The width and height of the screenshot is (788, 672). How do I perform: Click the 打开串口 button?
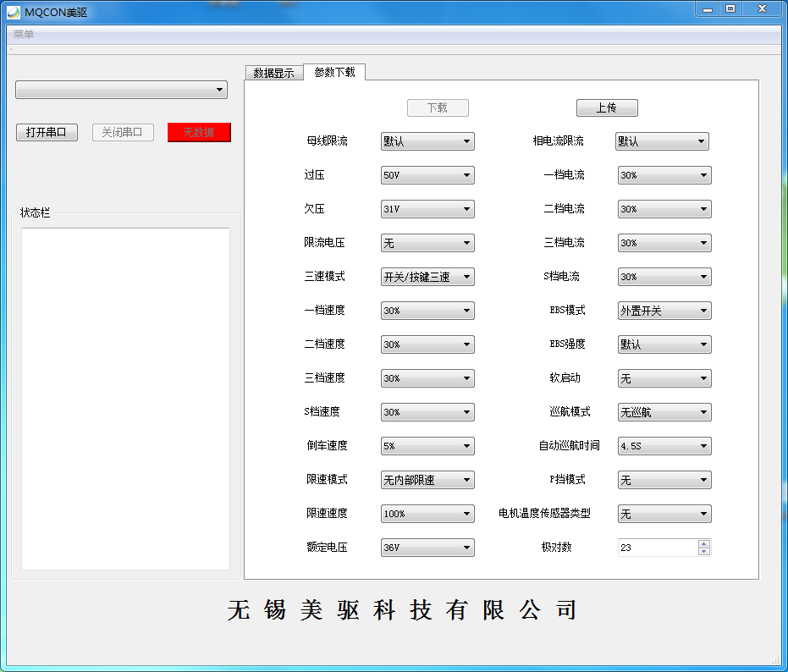point(47,132)
